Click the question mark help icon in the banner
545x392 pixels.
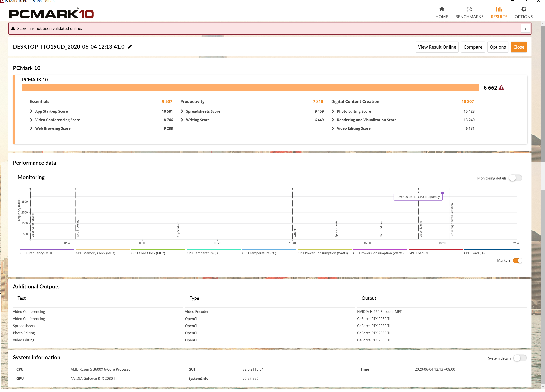[525, 28]
